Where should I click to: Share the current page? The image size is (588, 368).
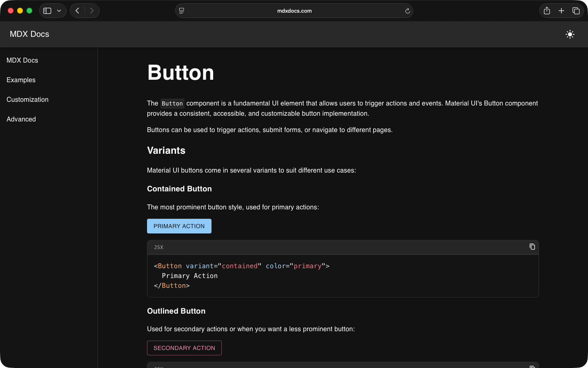(x=547, y=11)
